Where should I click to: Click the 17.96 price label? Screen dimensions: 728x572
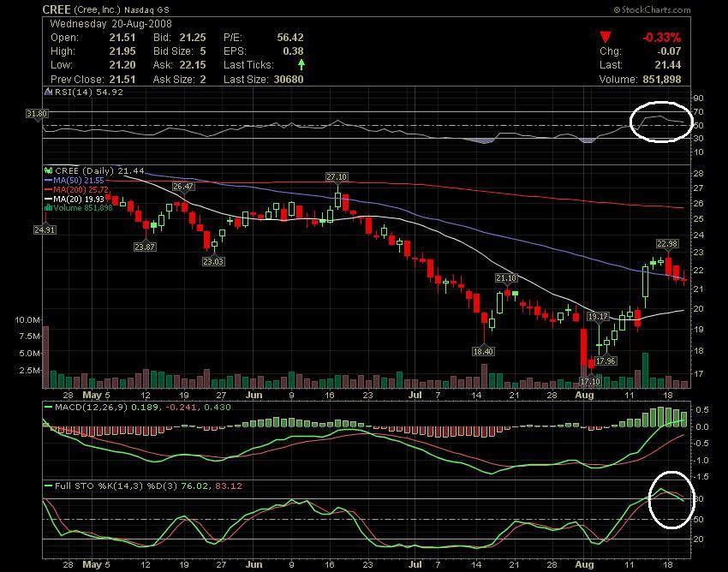point(606,360)
